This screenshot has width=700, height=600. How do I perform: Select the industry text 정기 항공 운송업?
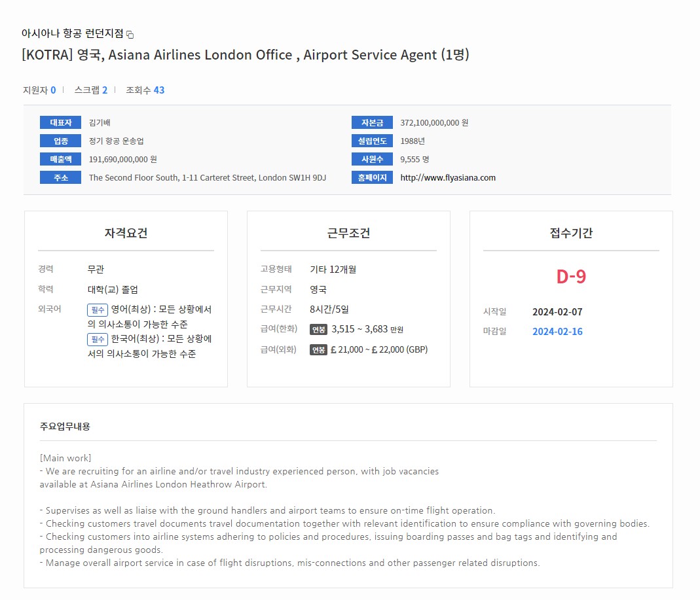pyautogui.click(x=116, y=141)
